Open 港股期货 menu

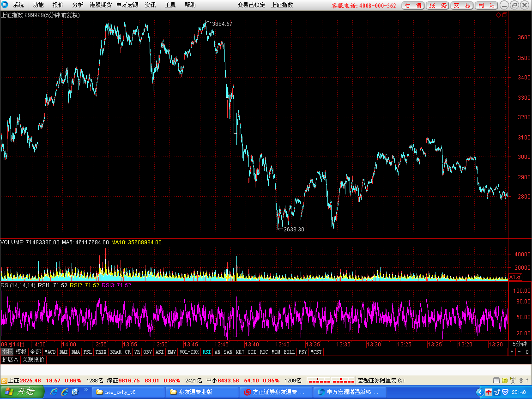100,5
